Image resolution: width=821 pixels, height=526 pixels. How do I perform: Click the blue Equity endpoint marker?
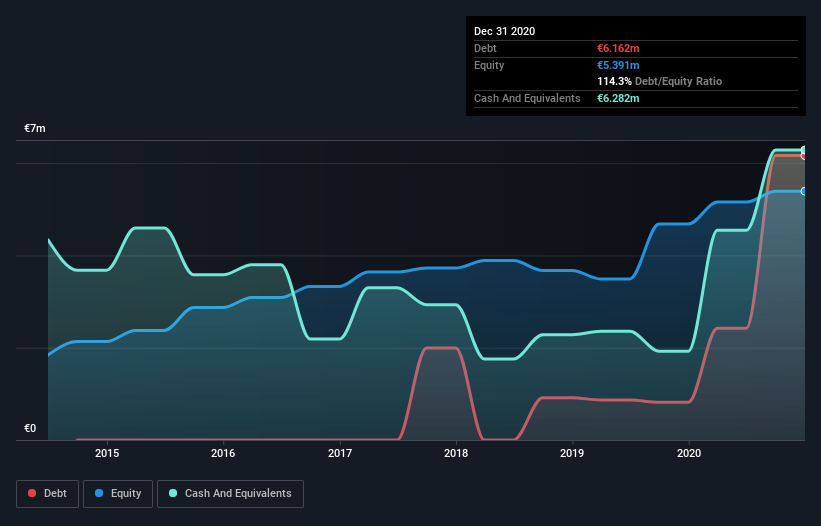pos(804,192)
